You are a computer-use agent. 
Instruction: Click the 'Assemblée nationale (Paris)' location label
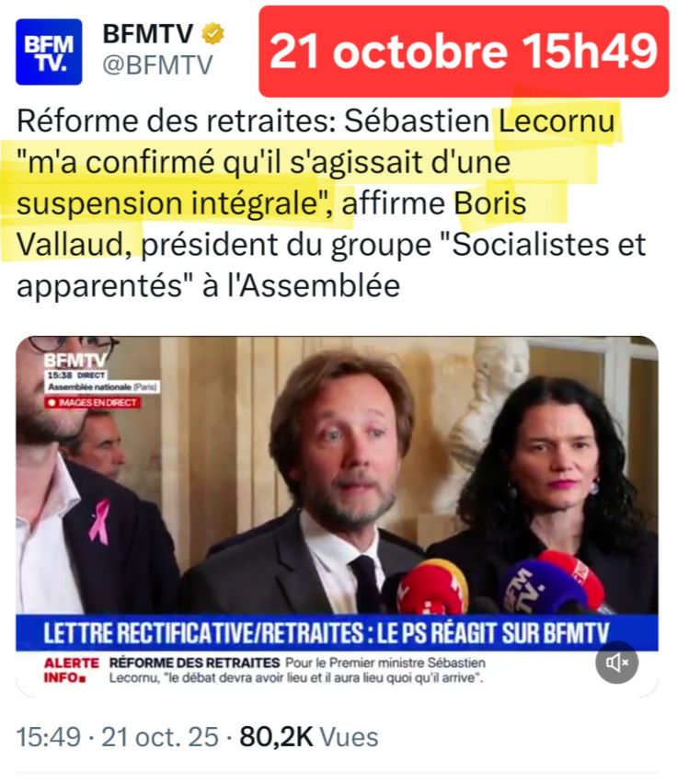(x=102, y=387)
